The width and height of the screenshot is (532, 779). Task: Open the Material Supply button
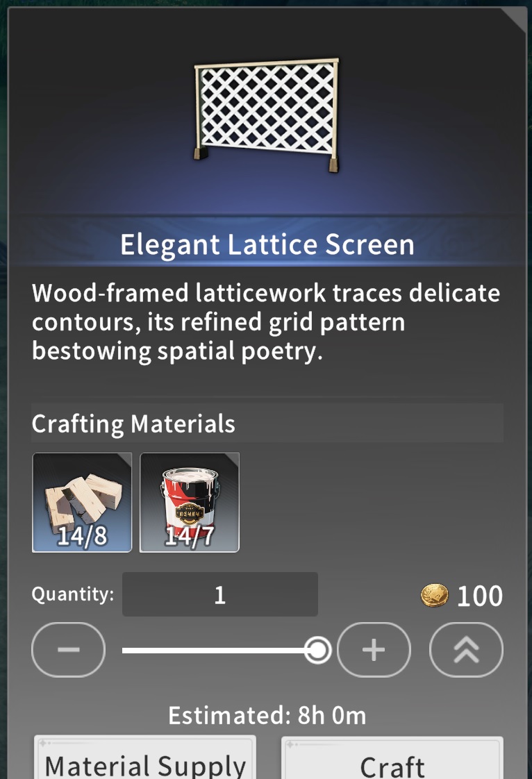click(145, 758)
